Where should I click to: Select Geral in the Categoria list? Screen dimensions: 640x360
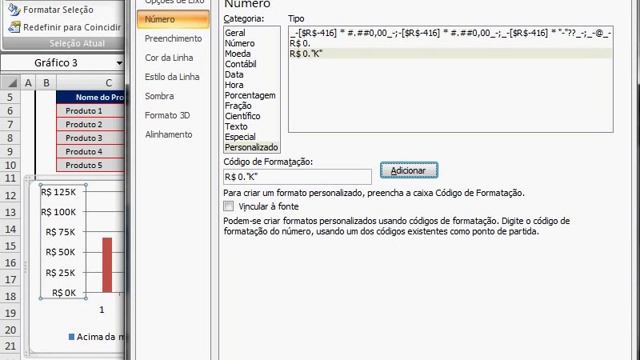(235, 33)
